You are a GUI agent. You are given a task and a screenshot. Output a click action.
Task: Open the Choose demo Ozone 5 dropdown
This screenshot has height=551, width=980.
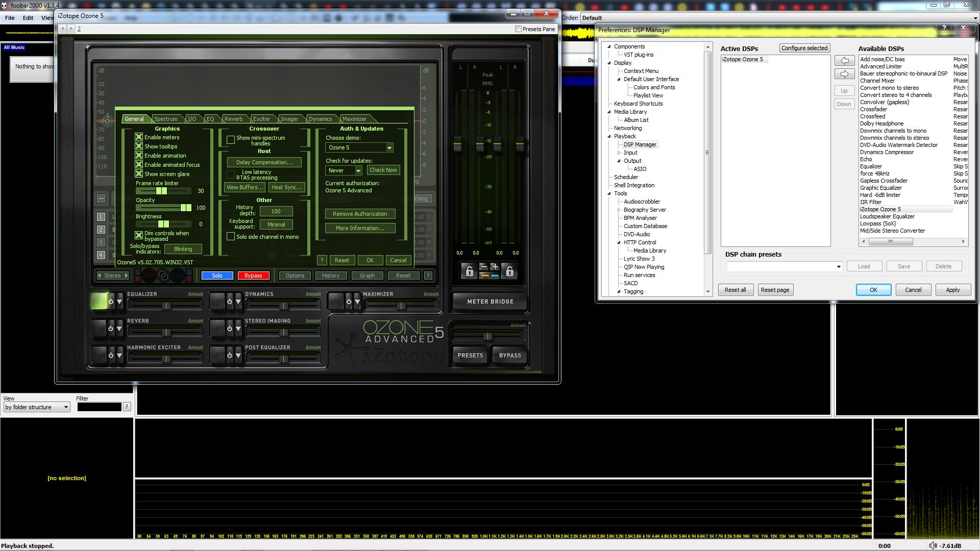389,147
